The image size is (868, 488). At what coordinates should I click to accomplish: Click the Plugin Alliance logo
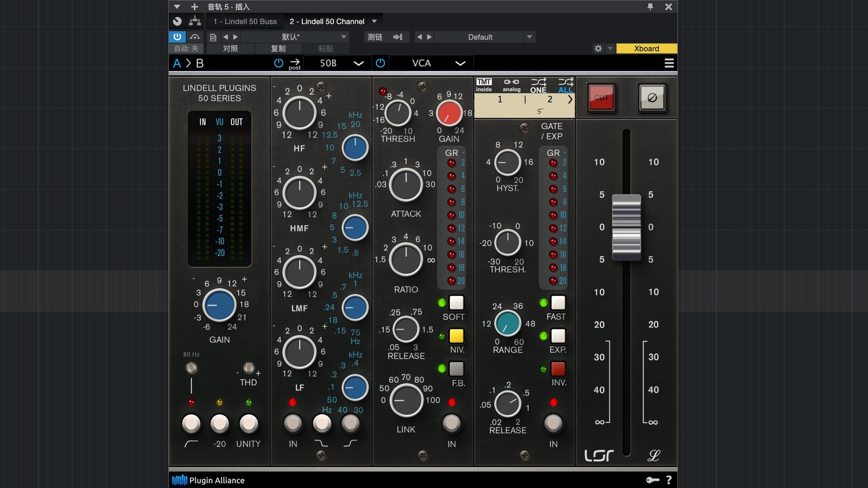(x=208, y=480)
